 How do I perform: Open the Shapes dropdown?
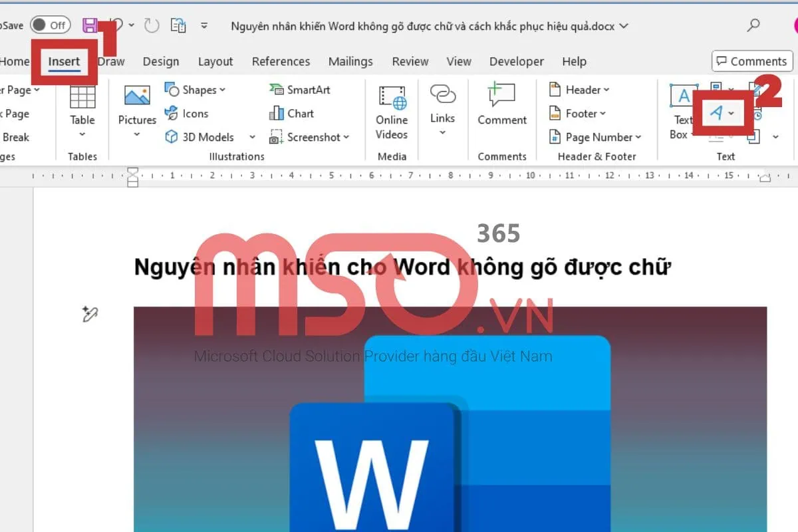tap(197, 89)
